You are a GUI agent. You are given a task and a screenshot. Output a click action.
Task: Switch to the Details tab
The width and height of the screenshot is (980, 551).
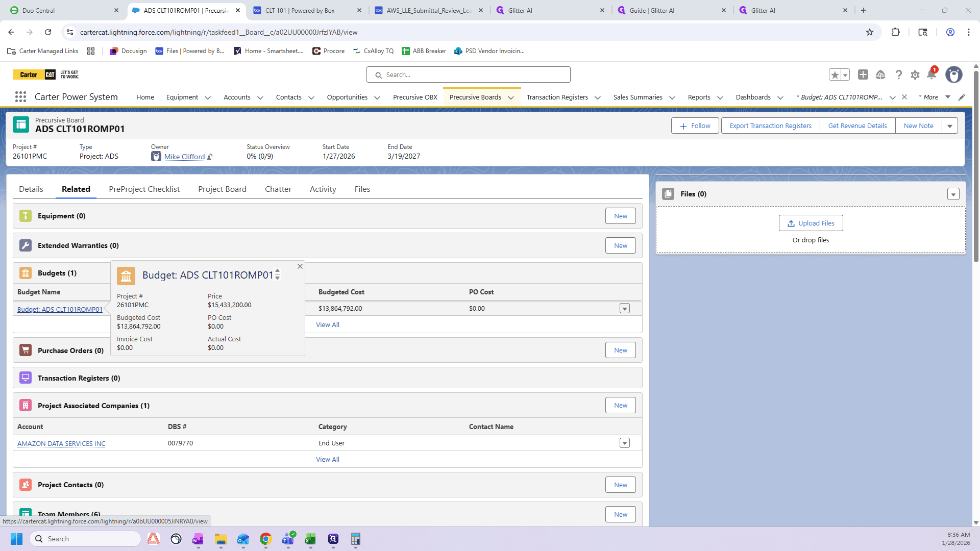31,189
